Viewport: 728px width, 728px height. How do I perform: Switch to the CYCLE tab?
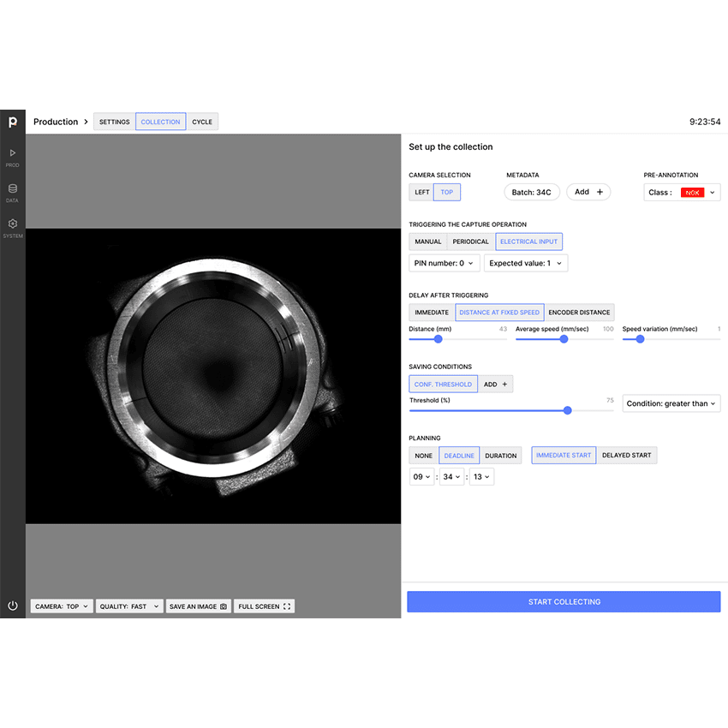(202, 122)
